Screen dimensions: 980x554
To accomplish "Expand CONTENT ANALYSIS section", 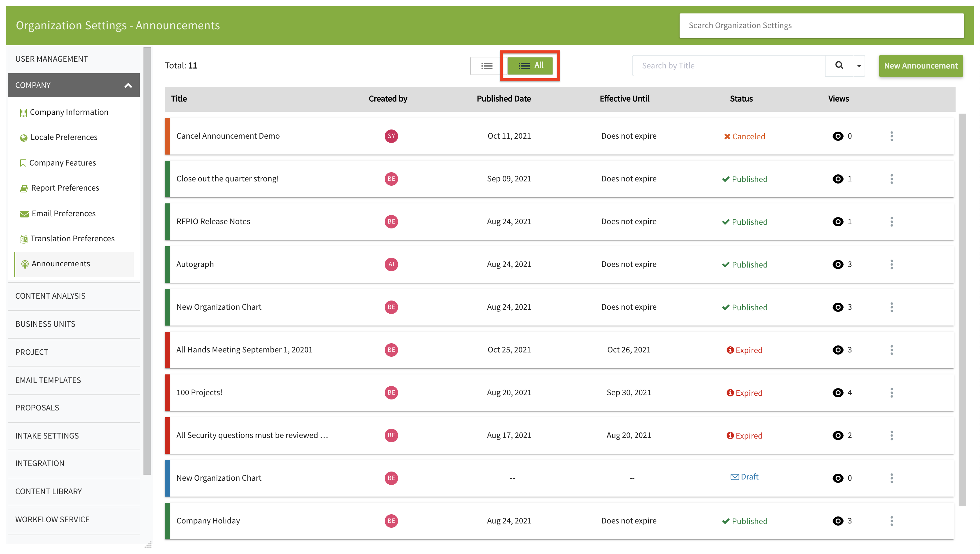I will point(74,296).
